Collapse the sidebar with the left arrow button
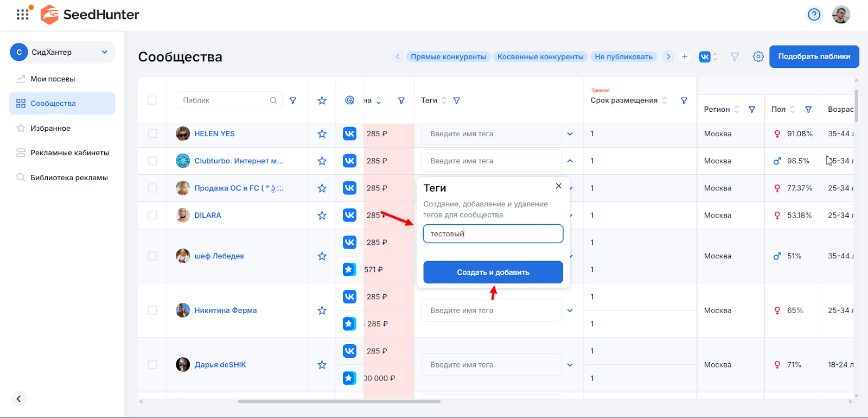Screen dimensions: 868x418 [x=18, y=398]
